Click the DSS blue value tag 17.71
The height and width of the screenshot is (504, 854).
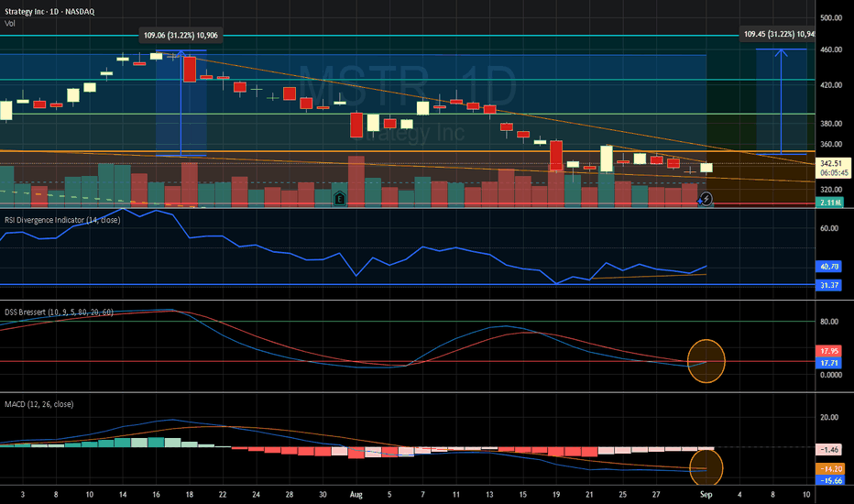tap(829, 363)
